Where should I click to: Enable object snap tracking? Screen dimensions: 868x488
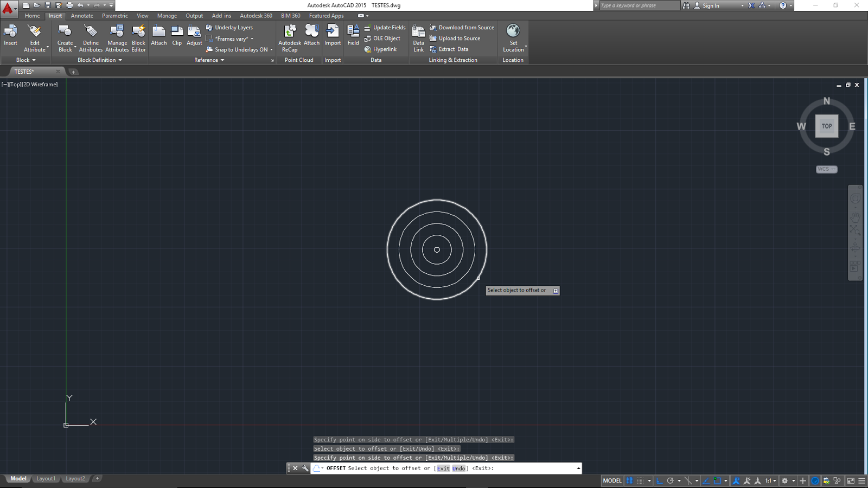coord(706,480)
